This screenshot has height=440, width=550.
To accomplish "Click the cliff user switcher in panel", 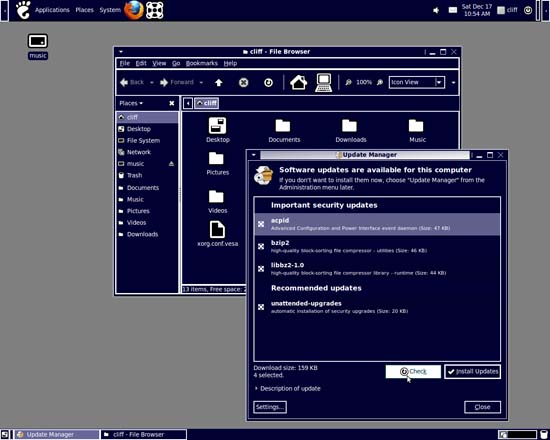I will [x=508, y=10].
